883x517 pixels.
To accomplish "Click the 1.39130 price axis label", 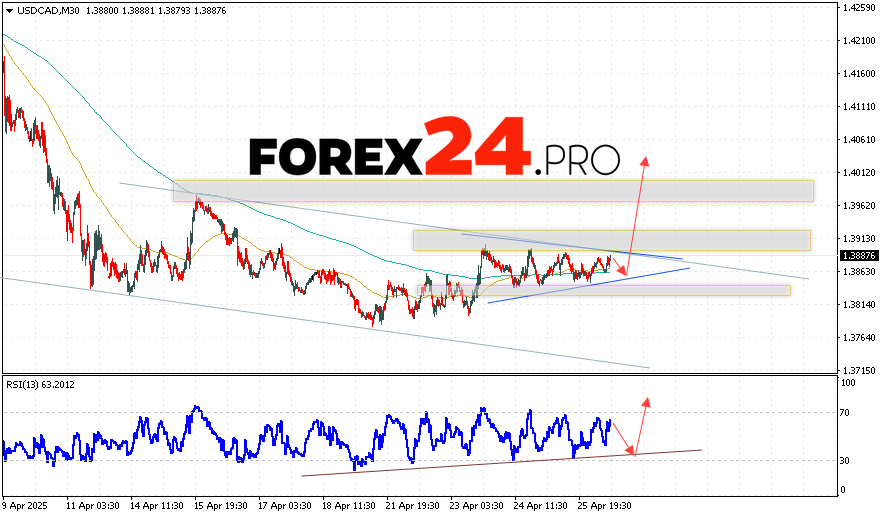I will (859, 239).
